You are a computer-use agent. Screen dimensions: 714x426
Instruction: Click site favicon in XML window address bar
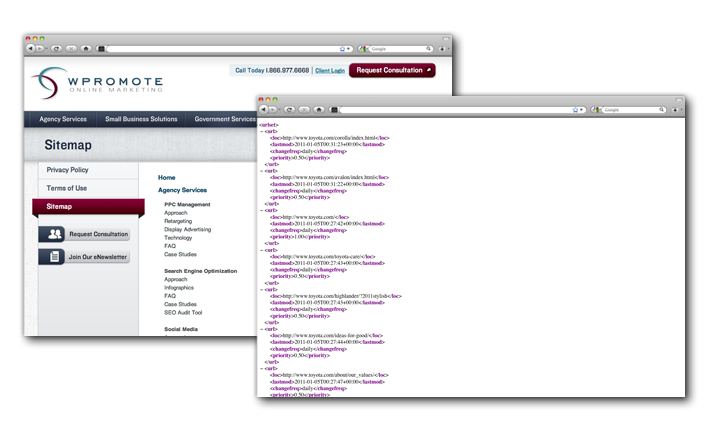coord(334,110)
